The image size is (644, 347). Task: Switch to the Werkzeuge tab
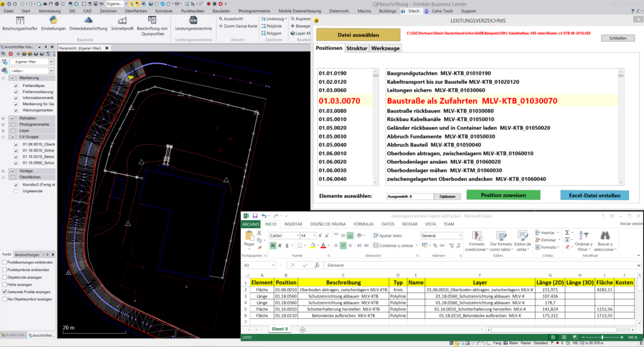pos(385,48)
